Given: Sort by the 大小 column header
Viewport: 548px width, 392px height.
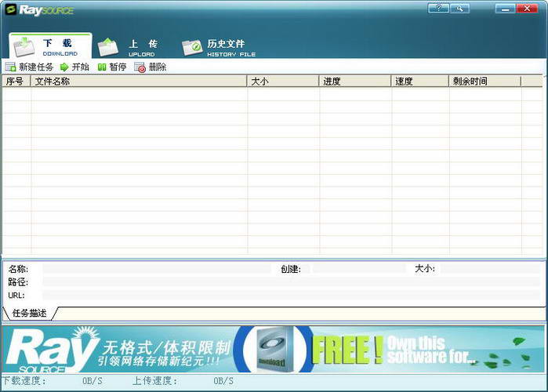Looking at the screenshot, I should point(284,81).
